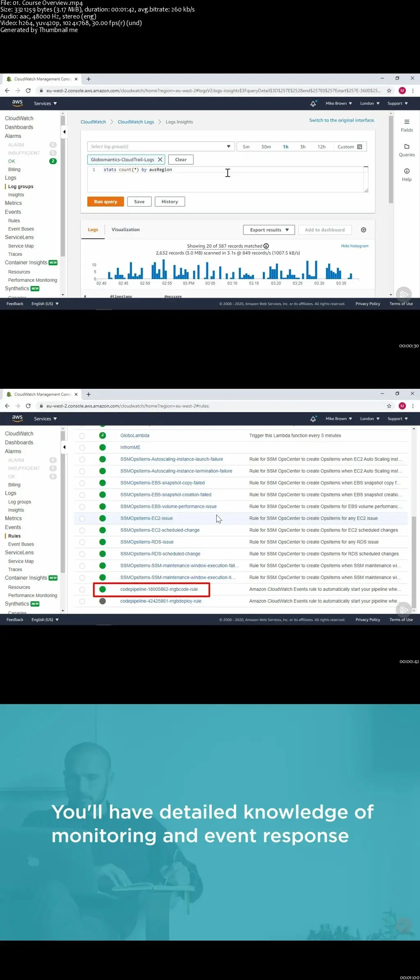Click profile avatar M in Logs Insights browser

[402, 91]
